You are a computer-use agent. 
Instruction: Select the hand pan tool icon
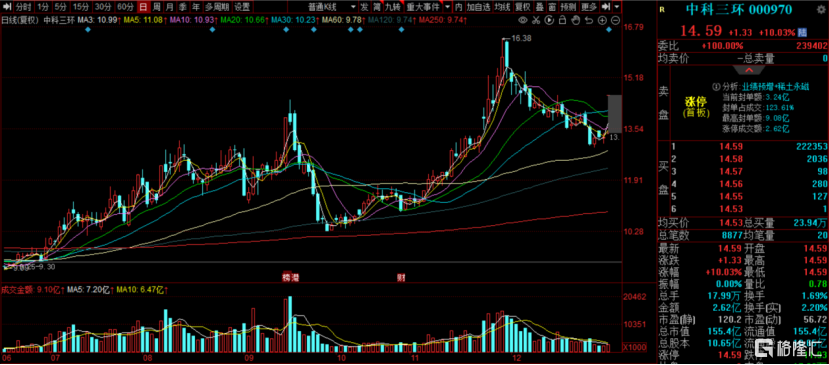[576, 20]
